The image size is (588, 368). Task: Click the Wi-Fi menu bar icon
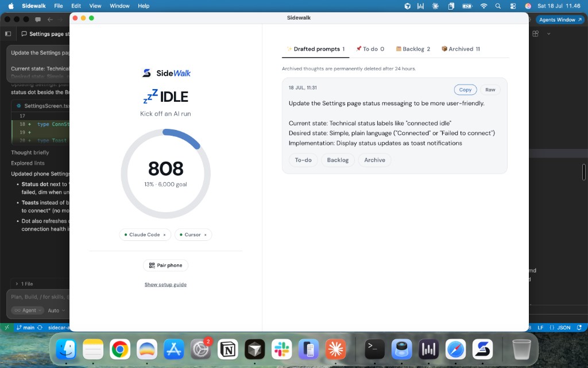483,6
